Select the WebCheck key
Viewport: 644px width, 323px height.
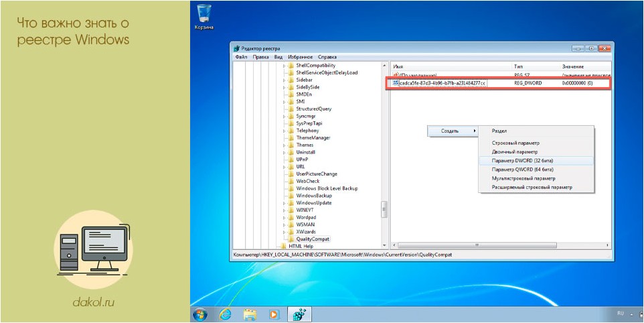point(308,181)
